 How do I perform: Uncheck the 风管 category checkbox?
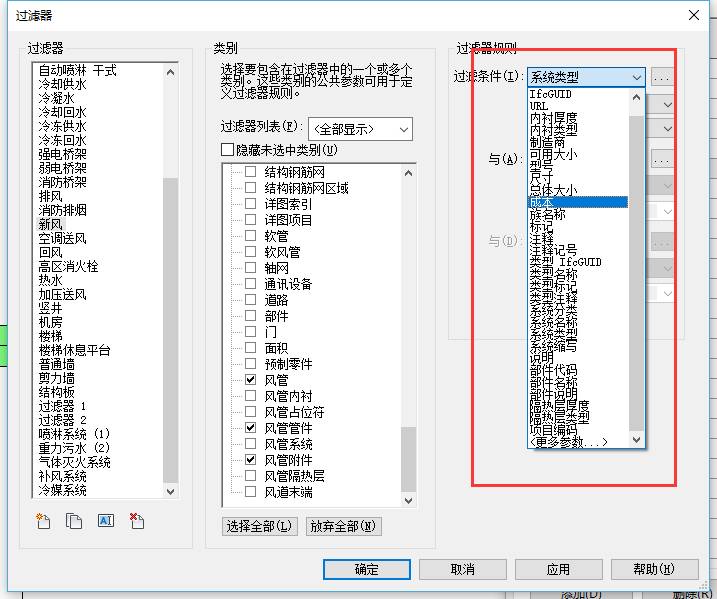tap(251, 380)
